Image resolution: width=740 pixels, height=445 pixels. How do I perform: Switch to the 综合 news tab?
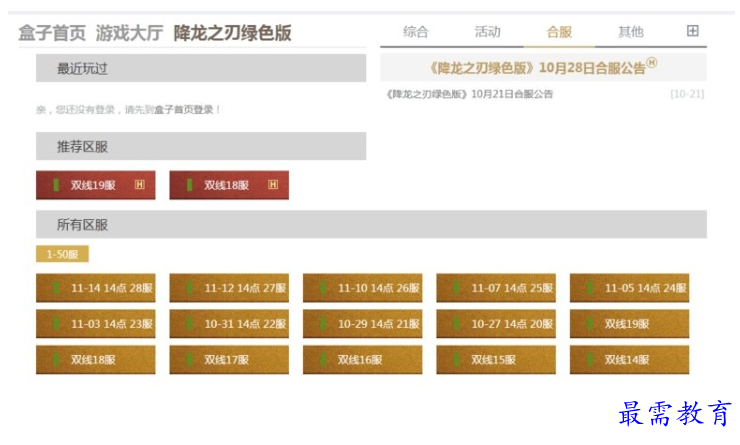(x=416, y=32)
